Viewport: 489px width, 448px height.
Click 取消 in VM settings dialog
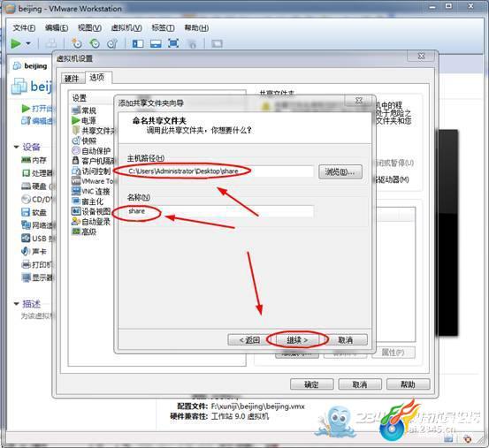(x=360, y=384)
